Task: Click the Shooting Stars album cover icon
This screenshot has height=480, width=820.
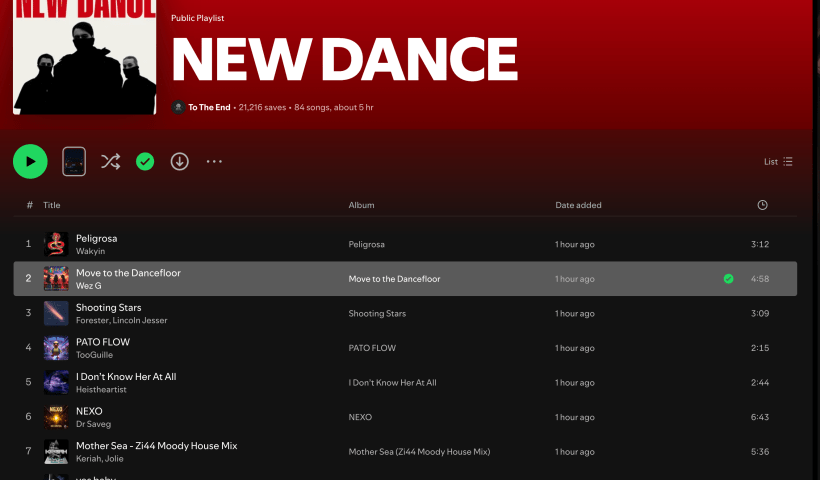Action: coord(56,313)
